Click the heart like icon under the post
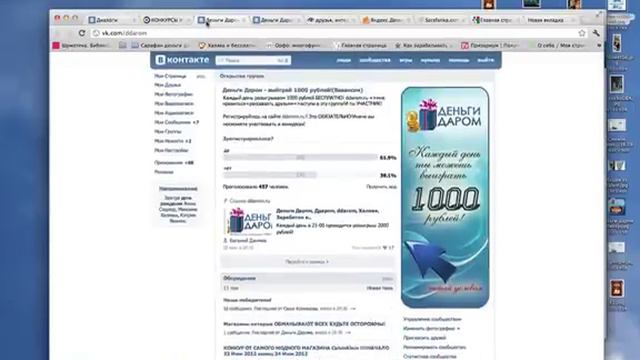The height and width of the screenshot is (360, 640). point(385,248)
